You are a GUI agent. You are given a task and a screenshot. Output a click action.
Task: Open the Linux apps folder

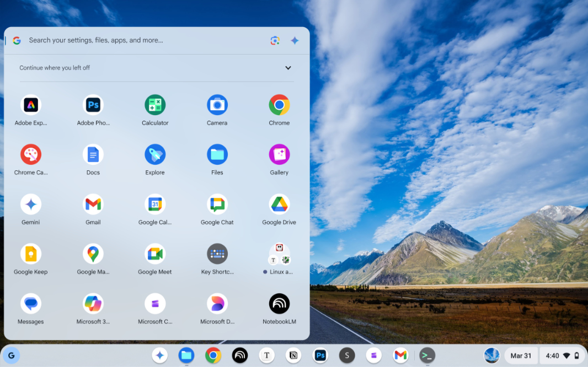tap(279, 253)
